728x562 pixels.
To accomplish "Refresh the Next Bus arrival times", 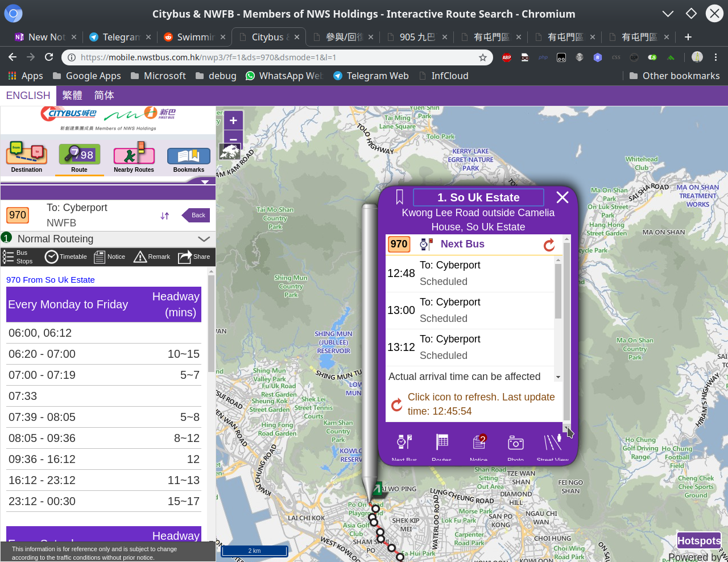I will 549,245.
